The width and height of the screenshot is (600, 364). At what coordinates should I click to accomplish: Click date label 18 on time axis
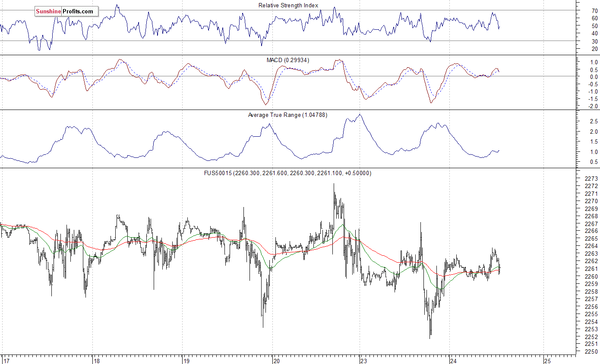97,361
